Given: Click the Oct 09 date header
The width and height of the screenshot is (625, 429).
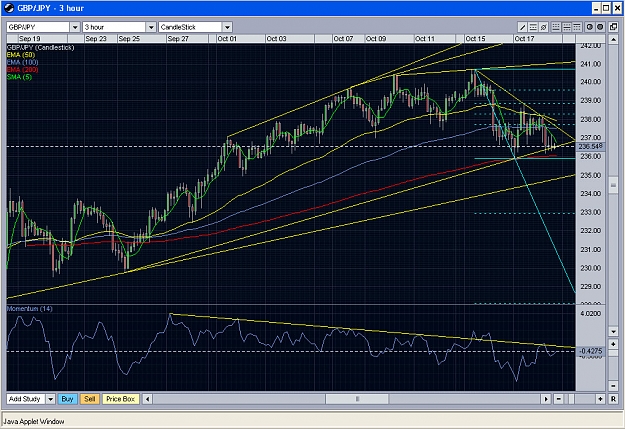Looking at the screenshot, I should point(376,39).
